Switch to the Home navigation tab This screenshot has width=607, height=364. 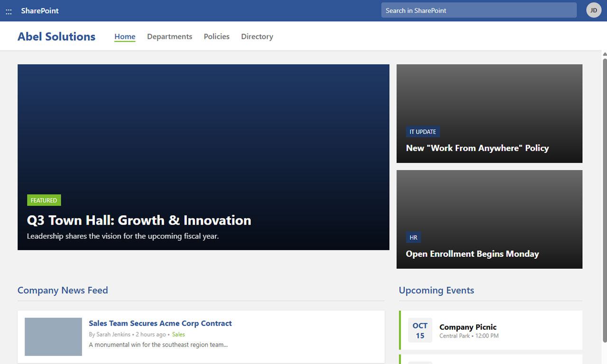(x=125, y=36)
